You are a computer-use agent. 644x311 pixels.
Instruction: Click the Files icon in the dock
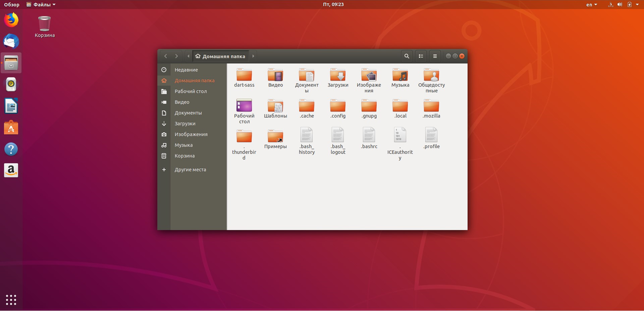[11, 63]
